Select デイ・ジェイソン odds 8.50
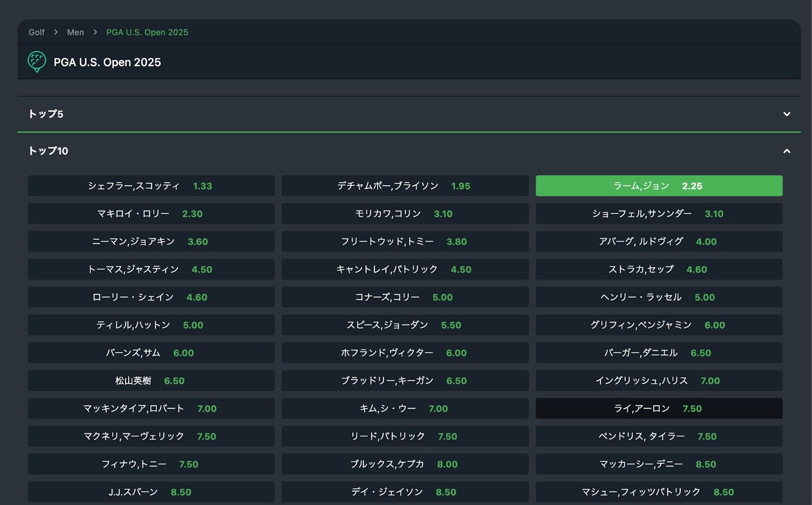The width and height of the screenshot is (812, 505). coord(405,492)
